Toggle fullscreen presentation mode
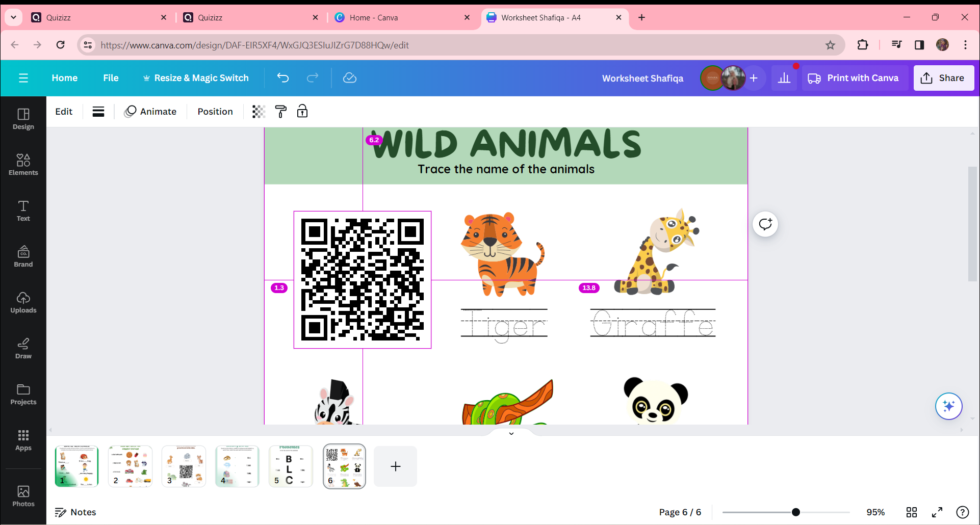Image resolution: width=980 pixels, height=525 pixels. click(x=937, y=512)
